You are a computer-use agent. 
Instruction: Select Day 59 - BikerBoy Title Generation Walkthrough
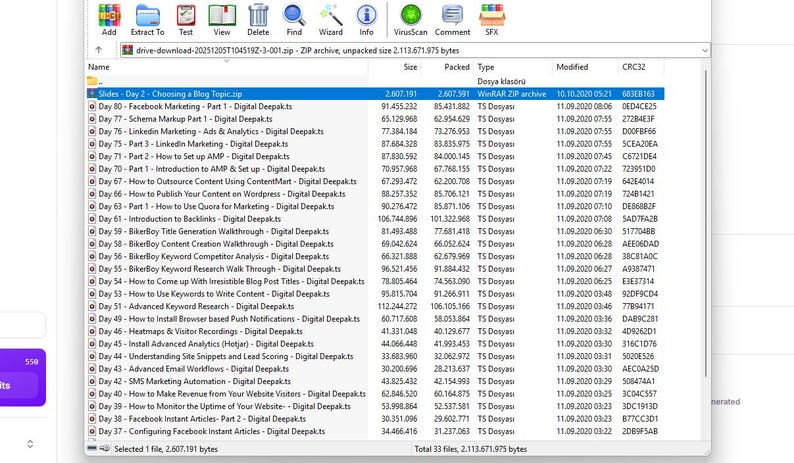point(375,232)
